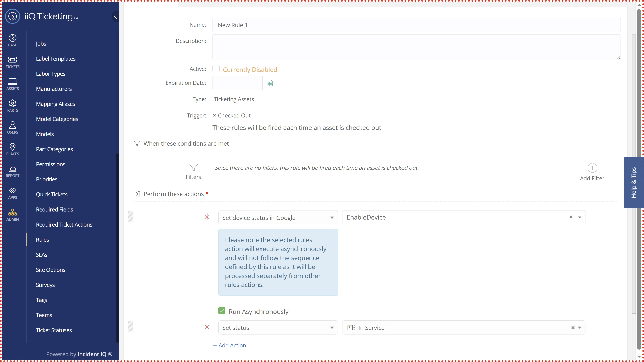Open Model Categories
Viewport: 644px width, 362px height.
(x=57, y=119)
